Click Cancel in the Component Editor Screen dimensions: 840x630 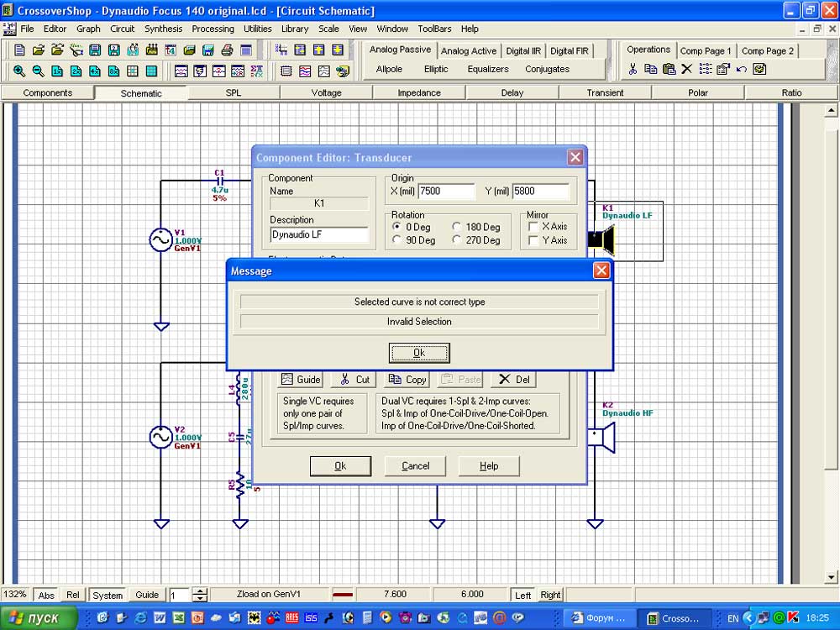[x=415, y=466]
